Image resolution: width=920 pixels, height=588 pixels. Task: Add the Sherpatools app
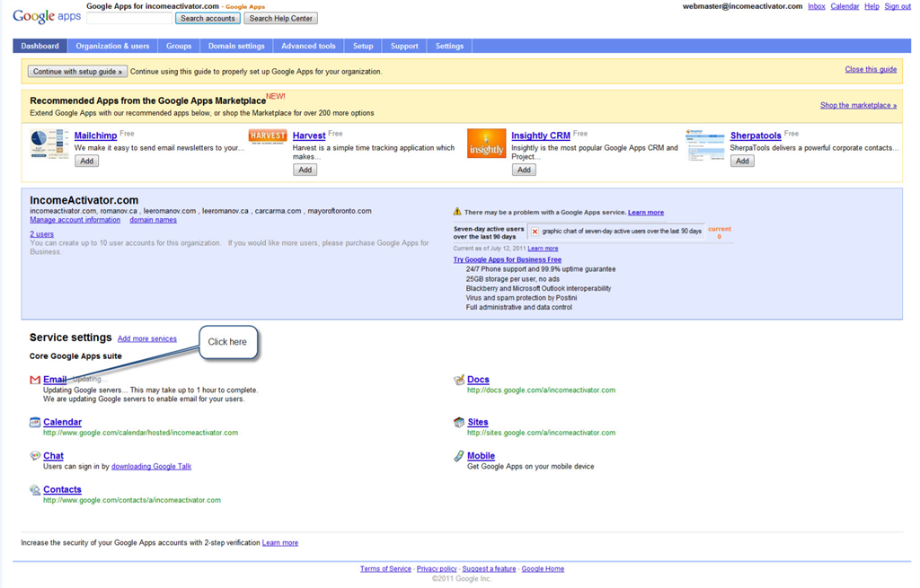[x=742, y=162]
